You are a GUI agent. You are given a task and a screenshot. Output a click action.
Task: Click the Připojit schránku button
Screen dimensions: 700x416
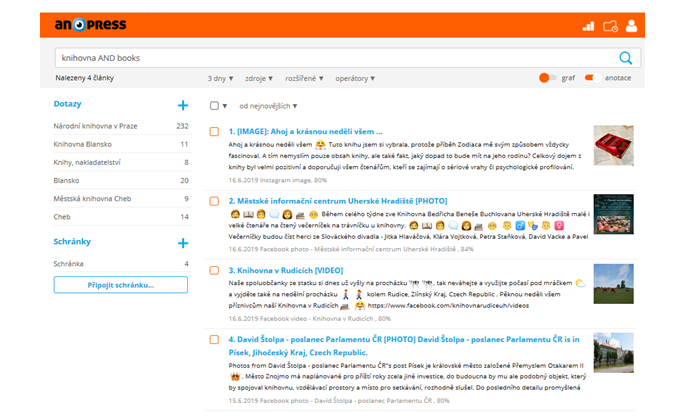(x=120, y=285)
